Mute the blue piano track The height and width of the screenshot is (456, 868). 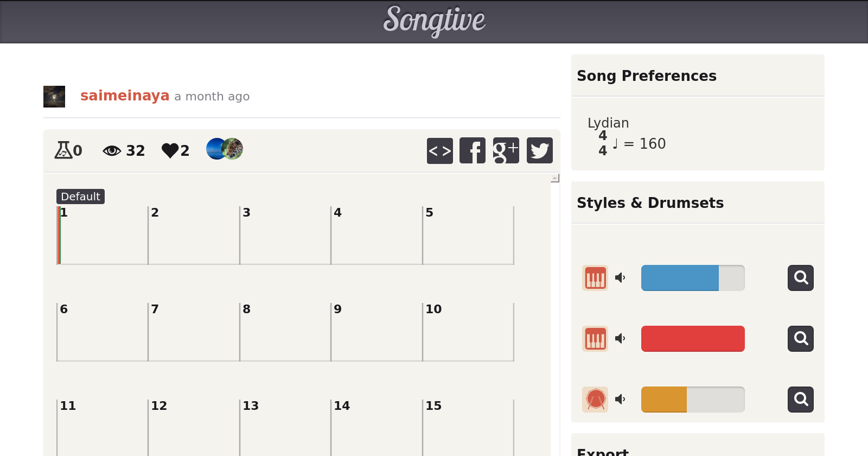(x=620, y=278)
